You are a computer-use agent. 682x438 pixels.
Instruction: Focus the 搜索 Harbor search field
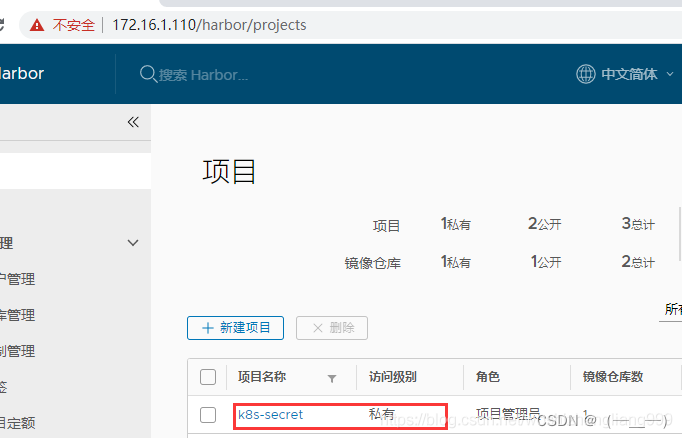pos(203,75)
